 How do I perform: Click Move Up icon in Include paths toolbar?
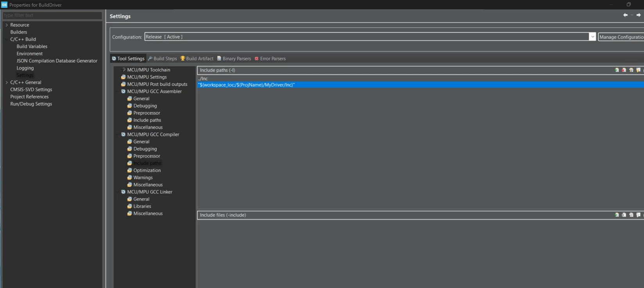click(639, 70)
